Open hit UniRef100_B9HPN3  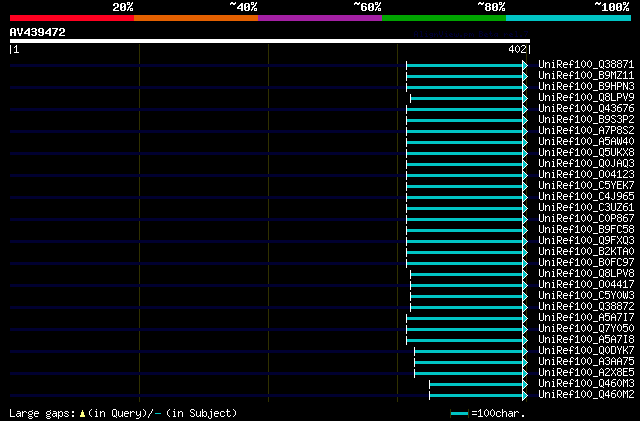pos(586,87)
